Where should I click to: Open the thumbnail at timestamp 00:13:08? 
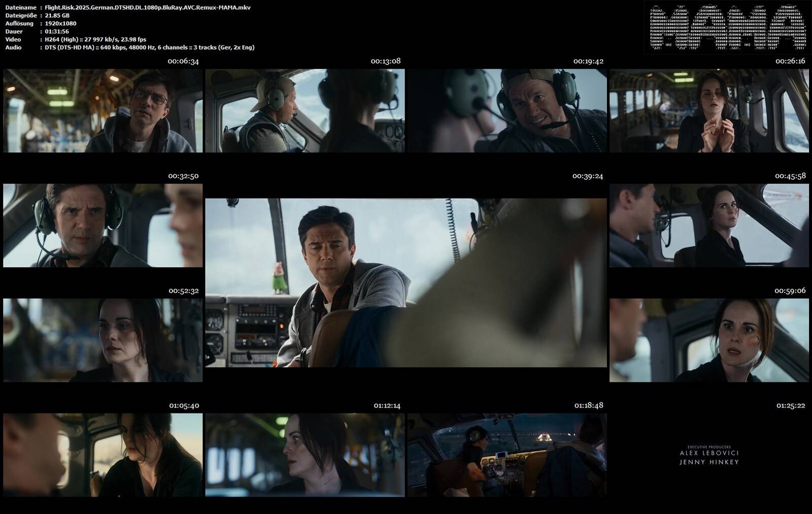[305, 111]
